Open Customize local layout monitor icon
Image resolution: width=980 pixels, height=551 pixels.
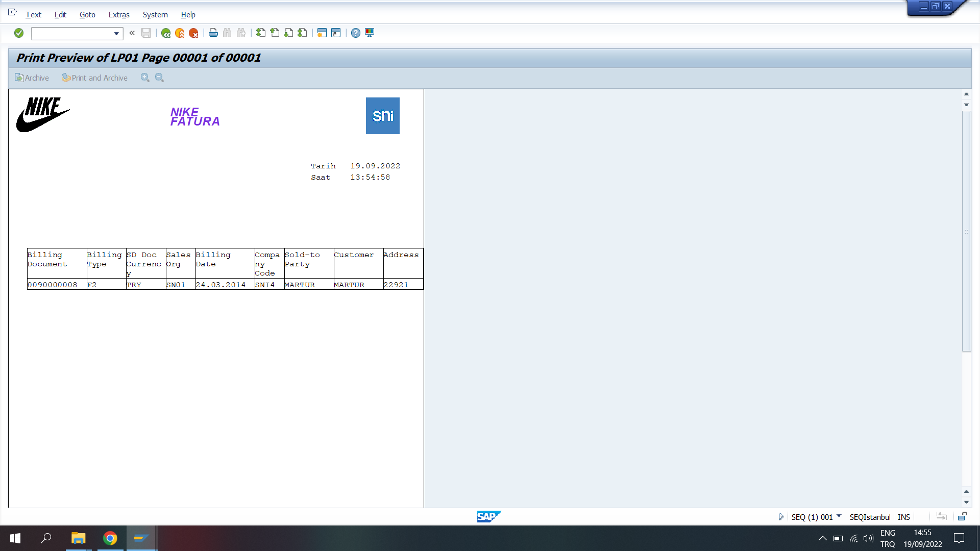click(370, 33)
